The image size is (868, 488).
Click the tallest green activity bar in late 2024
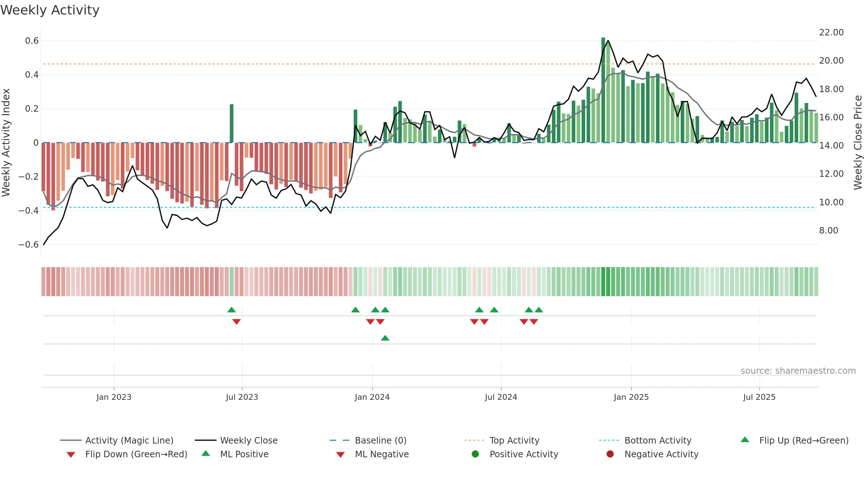tap(603, 90)
